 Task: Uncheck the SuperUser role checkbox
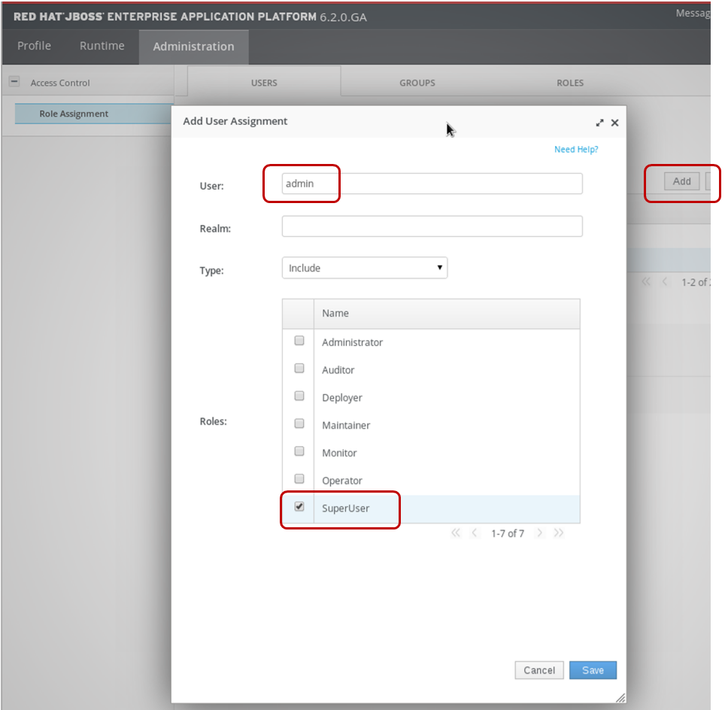tap(299, 507)
